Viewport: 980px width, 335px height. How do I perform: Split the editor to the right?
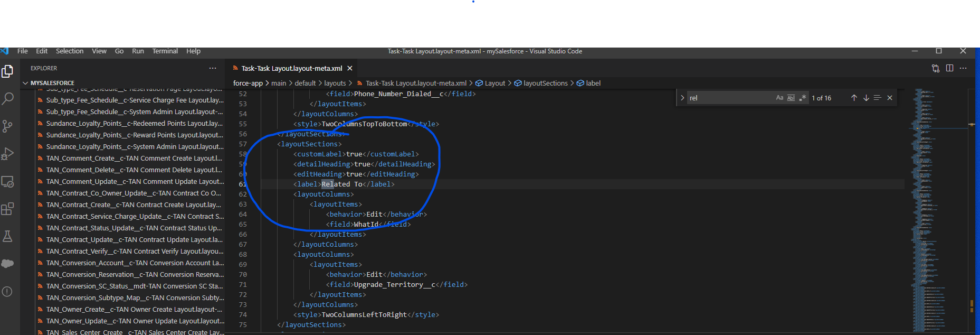pos(949,68)
